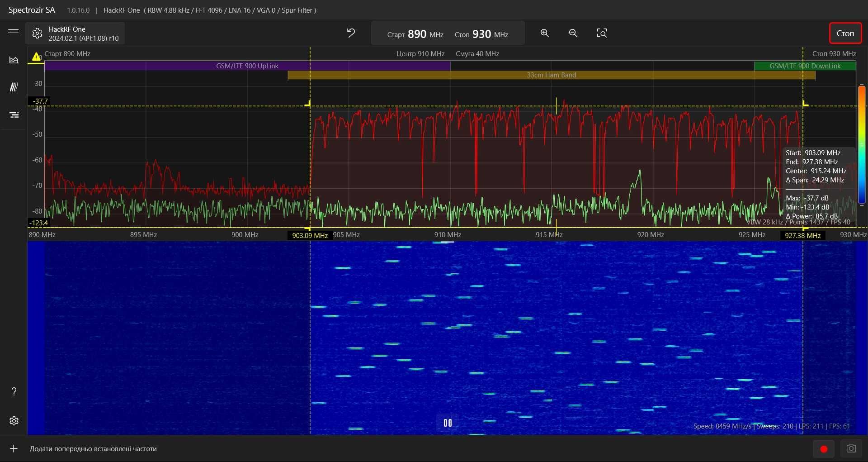Add a frequency preset with plus icon
This screenshot has height=462, width=868.
(x=14, y=448)
